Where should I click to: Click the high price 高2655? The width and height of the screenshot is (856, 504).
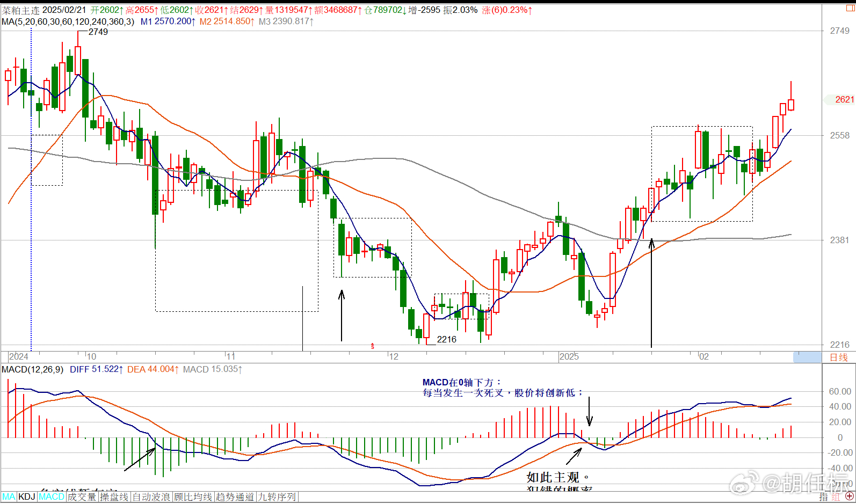(142, 10)
